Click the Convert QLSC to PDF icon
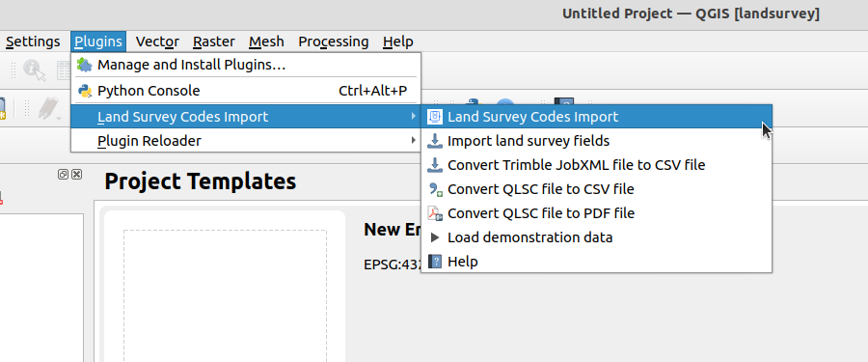 tap(436, 213)
